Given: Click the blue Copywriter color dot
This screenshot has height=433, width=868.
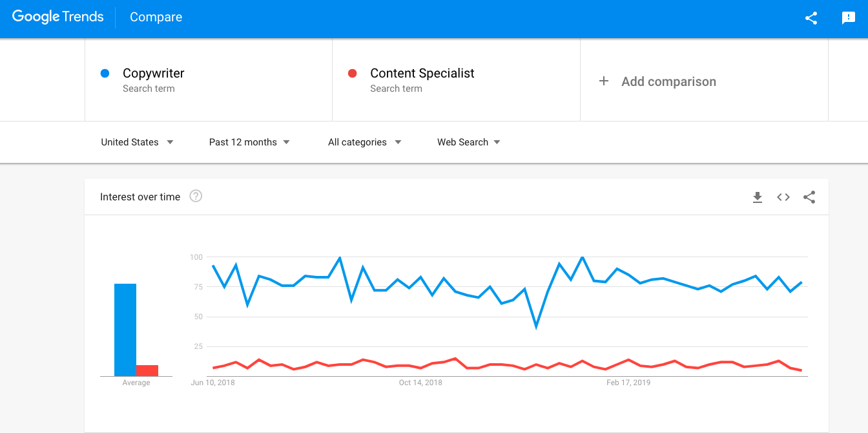Looking at the screenshot, I should (x=105, y=74).
